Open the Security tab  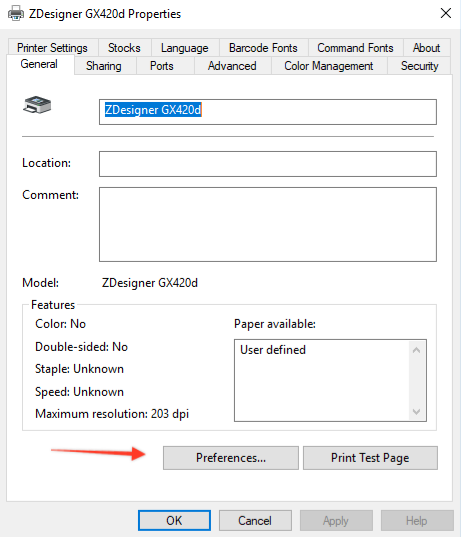point(420,66)
